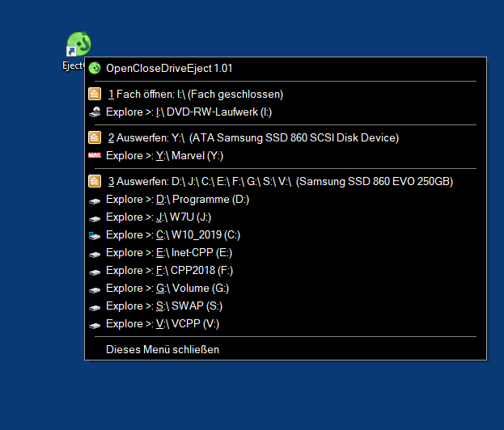Screen dimensions: 504x430
Task: Click the drive icon beside Volume (G:)
Action: click(x=95, y=290)
